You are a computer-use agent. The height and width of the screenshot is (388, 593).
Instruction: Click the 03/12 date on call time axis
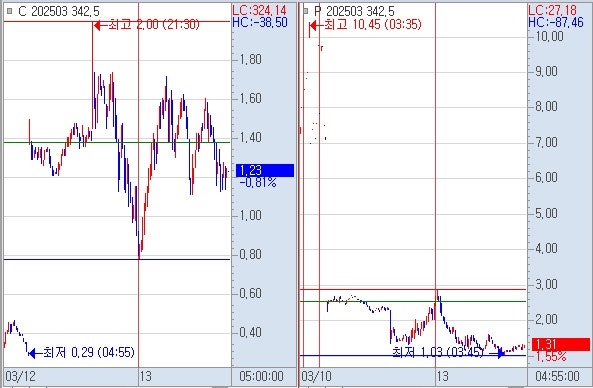20,376
